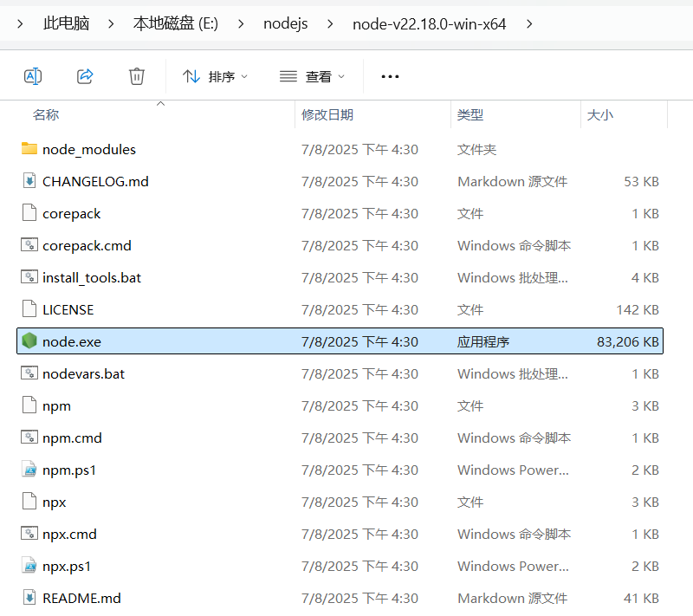Click the date of the corepack row

pos(359,213)
